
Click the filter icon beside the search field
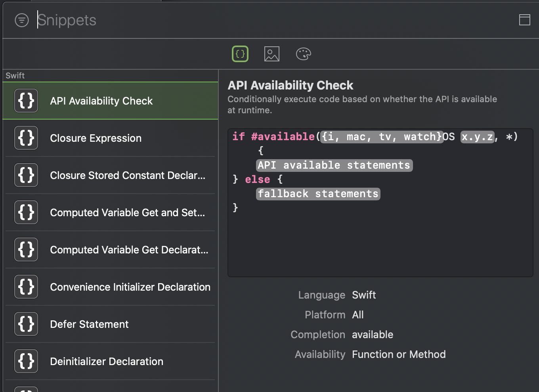tap(22, 20)
